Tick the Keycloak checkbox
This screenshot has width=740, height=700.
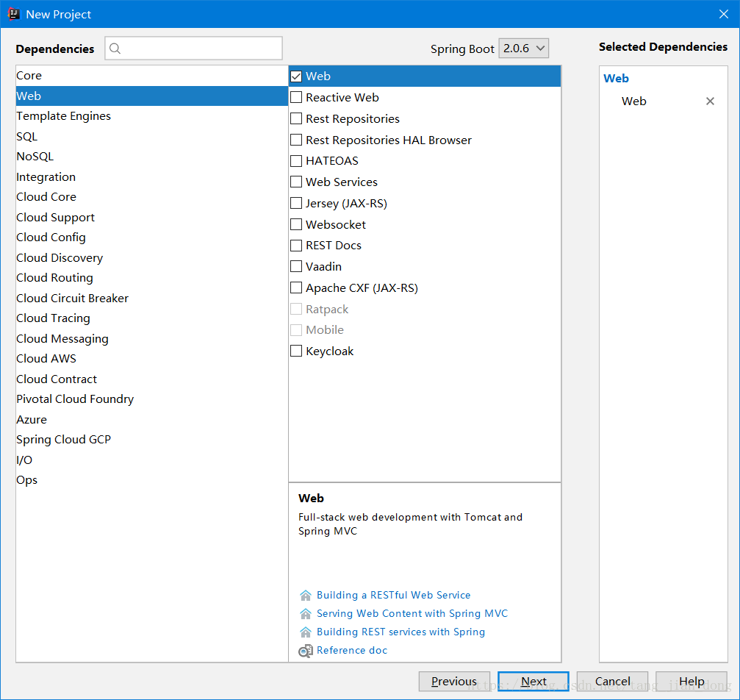click(296, 351)
